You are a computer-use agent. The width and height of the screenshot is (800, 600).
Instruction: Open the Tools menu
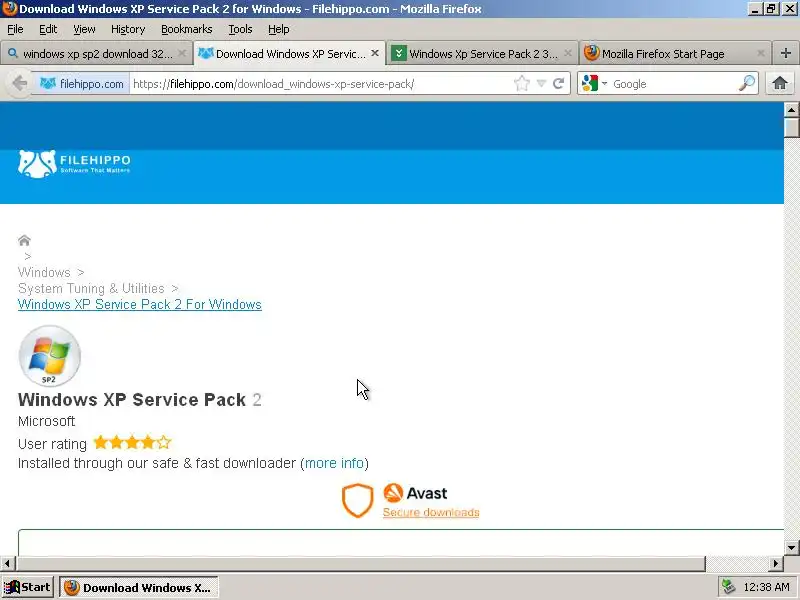tap(240, 29)
